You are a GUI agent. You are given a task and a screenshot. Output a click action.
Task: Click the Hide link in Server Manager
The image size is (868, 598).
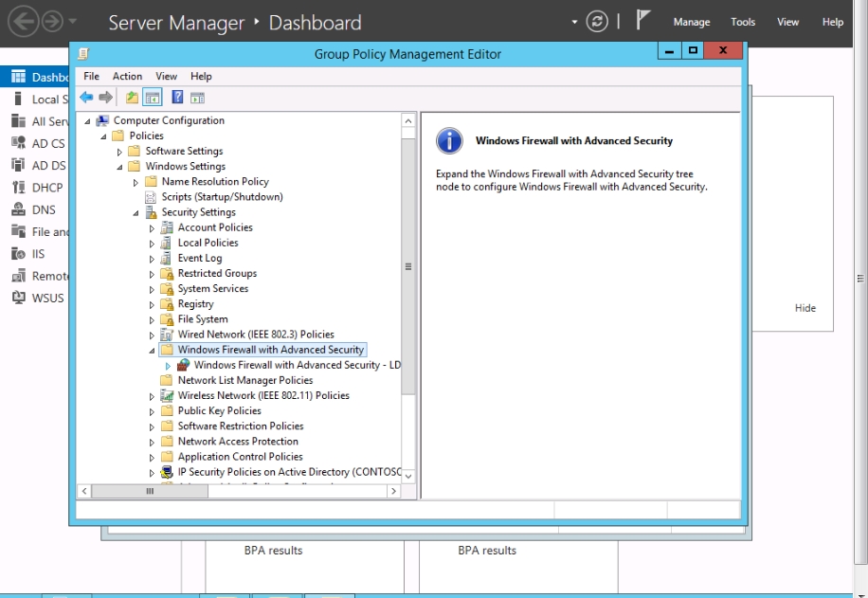(x=805, y=308)
